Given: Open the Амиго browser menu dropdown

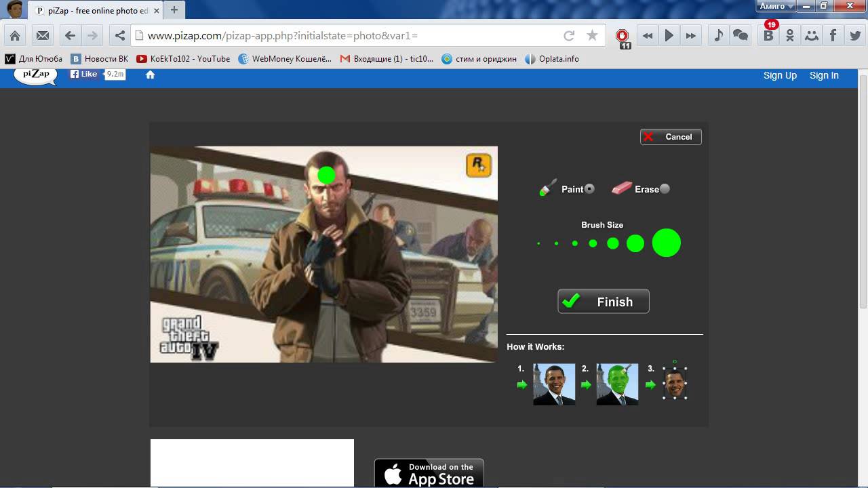Looking at the screenshot, I should pos(777,6).
